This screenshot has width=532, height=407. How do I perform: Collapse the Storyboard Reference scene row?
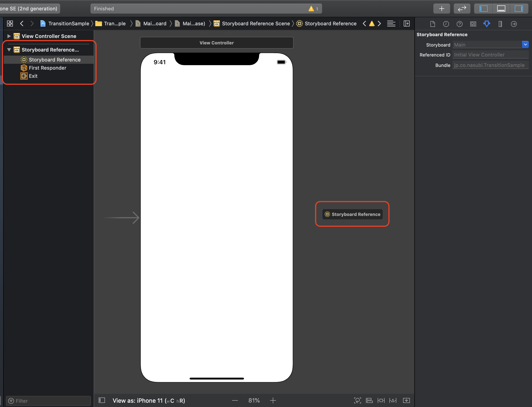pyautogui.click(x=9, y=50)
